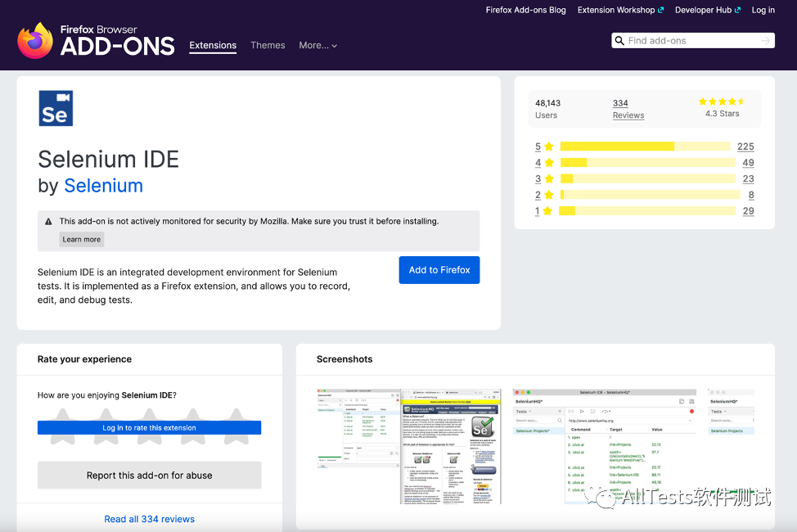This screenshot has width=797, height=532.
Task: Open the 8 two-star reviews count
Action: tap(751, 195)
